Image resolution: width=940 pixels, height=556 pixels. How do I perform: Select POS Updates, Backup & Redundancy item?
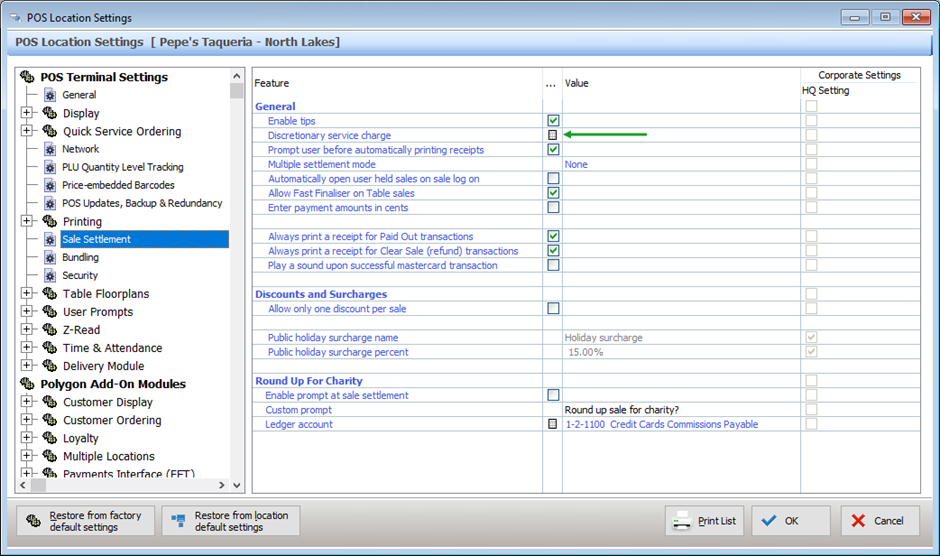click(x=142, y=203)
